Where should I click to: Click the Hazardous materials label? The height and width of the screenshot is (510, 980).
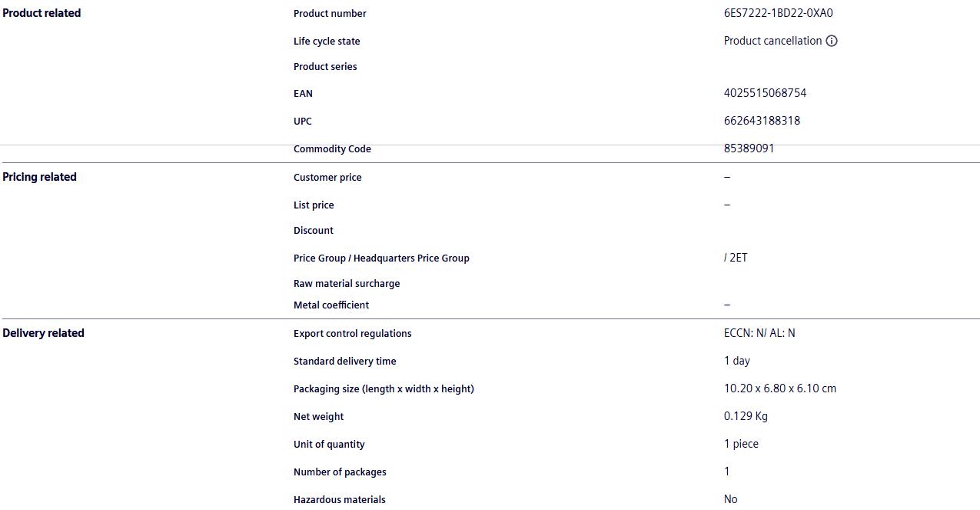tap(340, 500)
